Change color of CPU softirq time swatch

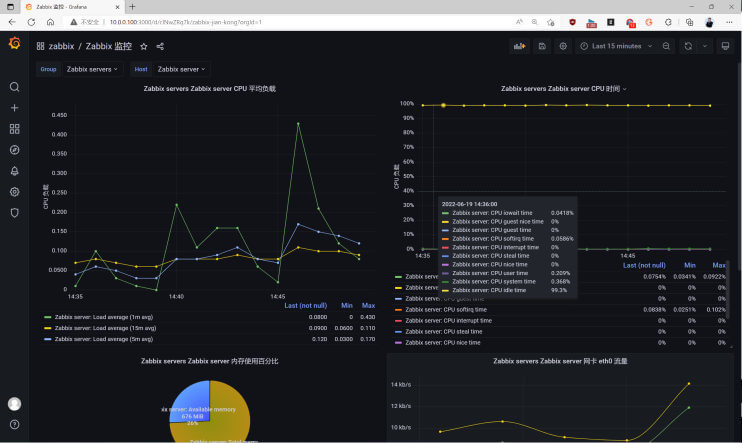point(398,310)
